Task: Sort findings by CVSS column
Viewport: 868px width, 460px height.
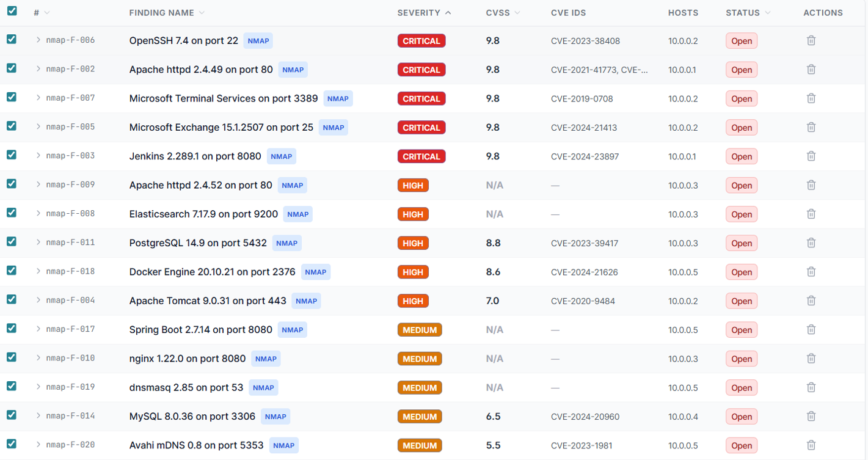Action: point(503,13)
